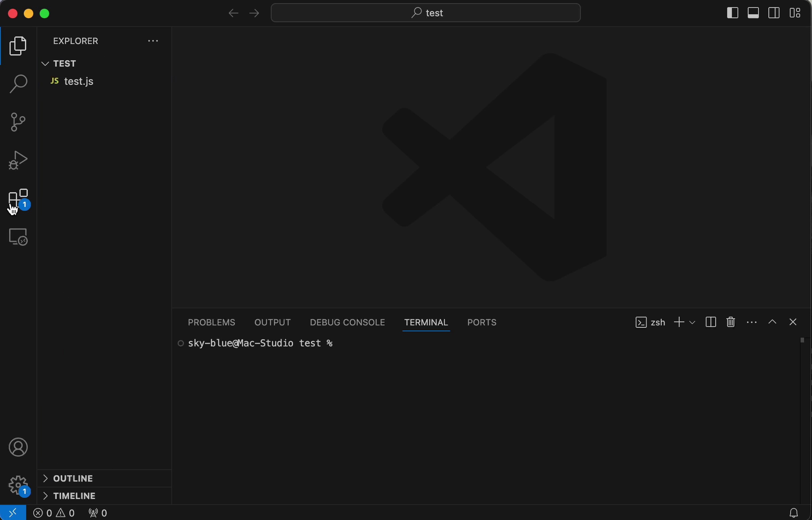
Task: Click the terminal prompt line
Action: (261, 343)
